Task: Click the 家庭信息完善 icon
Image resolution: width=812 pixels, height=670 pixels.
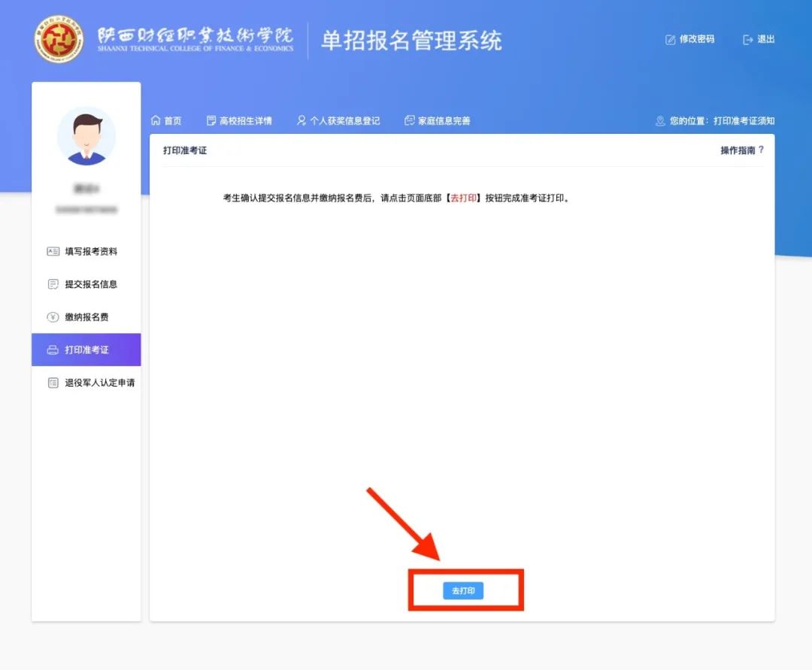Action: [x=409, y=120]
